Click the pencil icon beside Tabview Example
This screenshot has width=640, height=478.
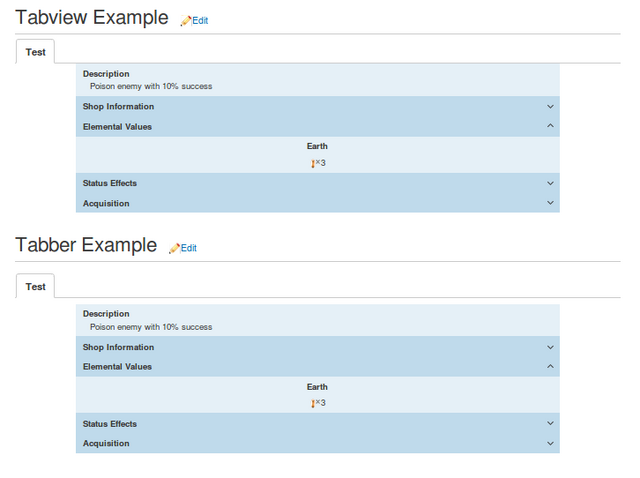click(186, 21)
